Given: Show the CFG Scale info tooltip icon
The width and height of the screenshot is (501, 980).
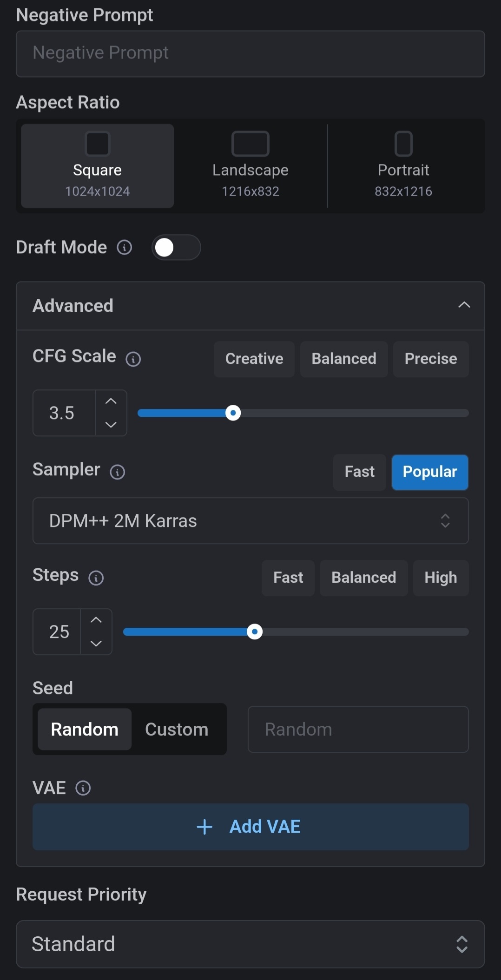Looking at the screenshot, I should click(x=133, y=359).
